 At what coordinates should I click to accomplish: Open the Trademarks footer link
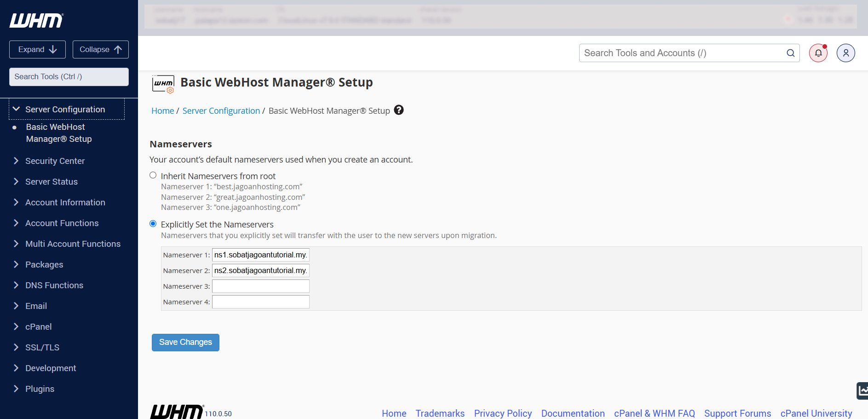click(x=440, y=413)
